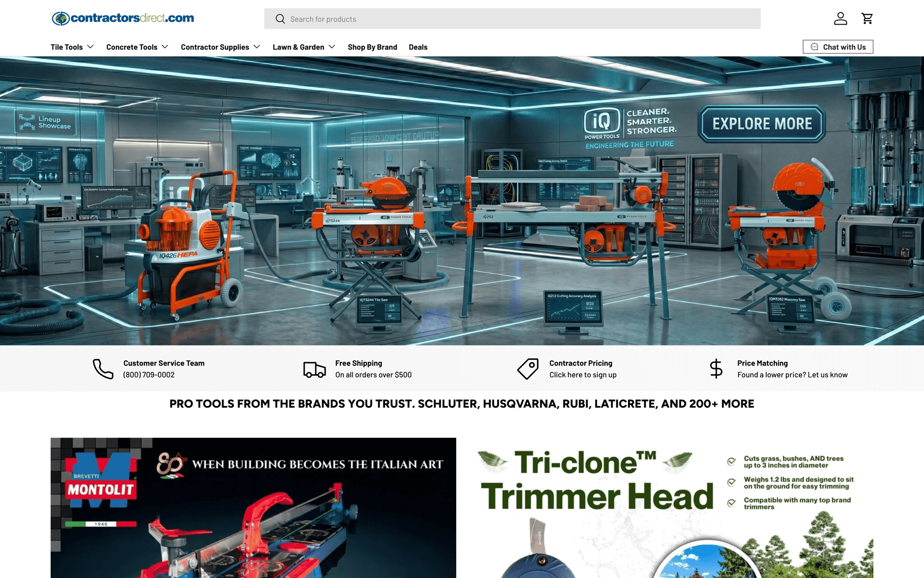Click the Price Matching heading
The height and width of the screenshot is (578, 924).
click(762, 363)
